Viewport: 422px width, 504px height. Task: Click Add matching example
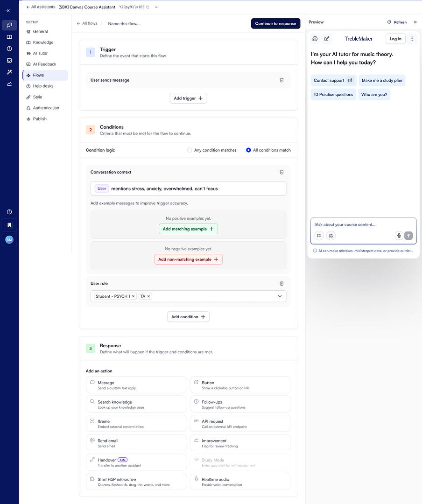coord(188,229)
